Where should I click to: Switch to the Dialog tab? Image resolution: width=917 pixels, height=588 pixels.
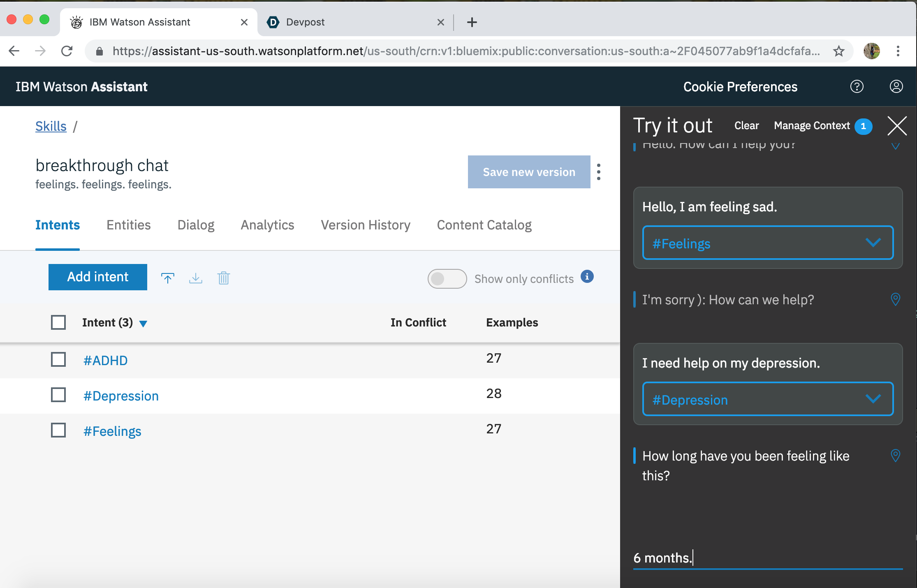click(196, 225)
